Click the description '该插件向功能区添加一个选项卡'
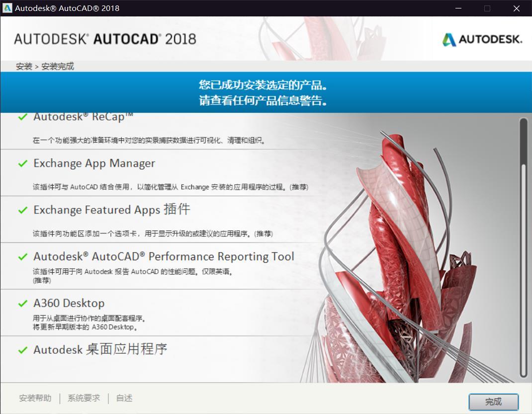 tap(153, 234)
